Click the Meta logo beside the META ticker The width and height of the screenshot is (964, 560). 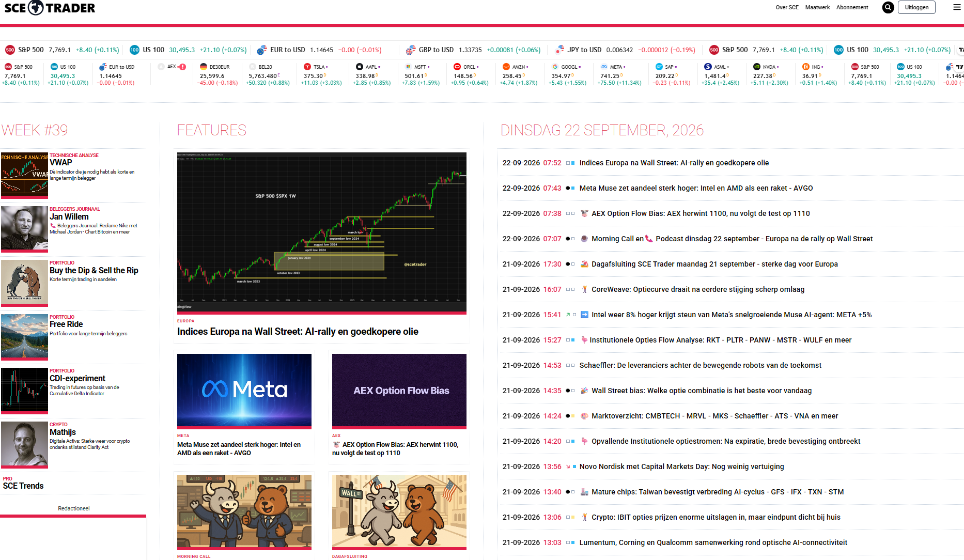604,67
